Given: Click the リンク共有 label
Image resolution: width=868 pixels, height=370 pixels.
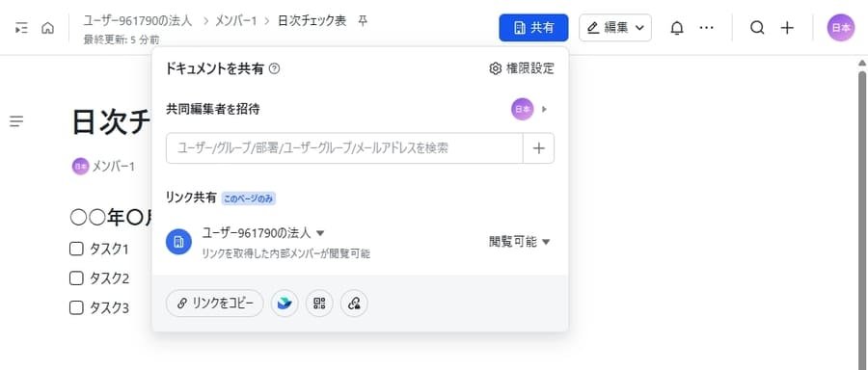Looking at the screenshot, I should coord(191,198).
